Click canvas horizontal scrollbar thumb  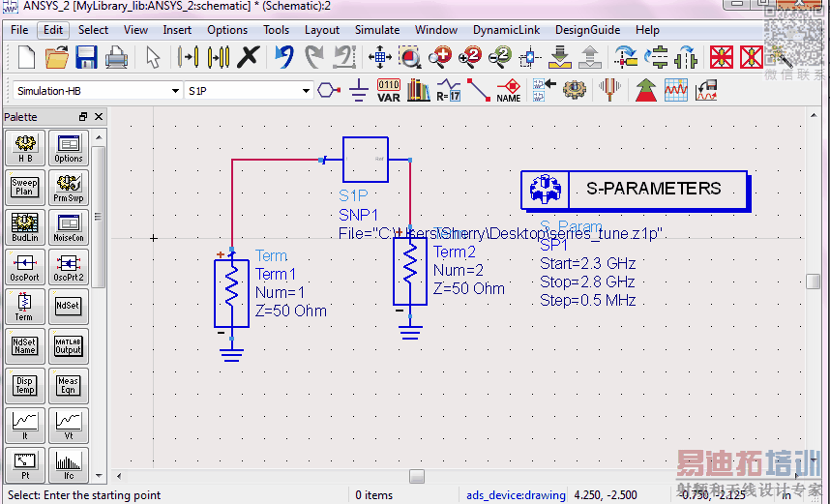[x=417, y=476]
